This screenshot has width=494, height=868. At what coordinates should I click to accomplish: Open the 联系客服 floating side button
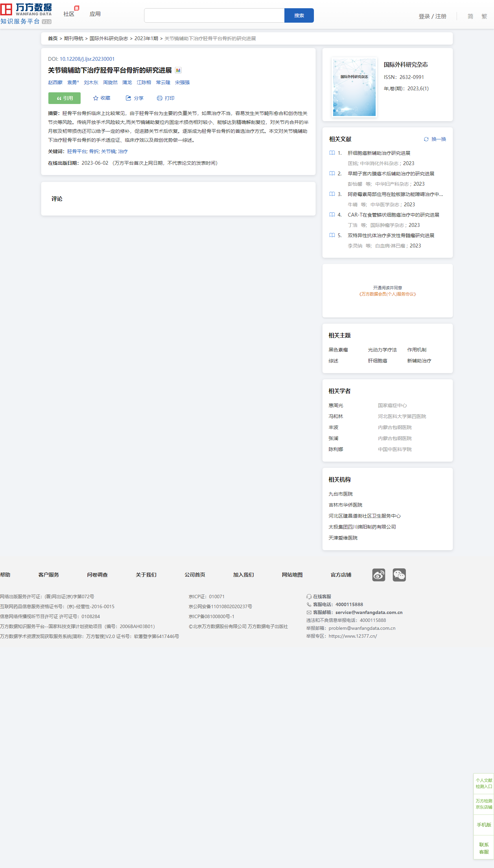click(x=484, y=848)
